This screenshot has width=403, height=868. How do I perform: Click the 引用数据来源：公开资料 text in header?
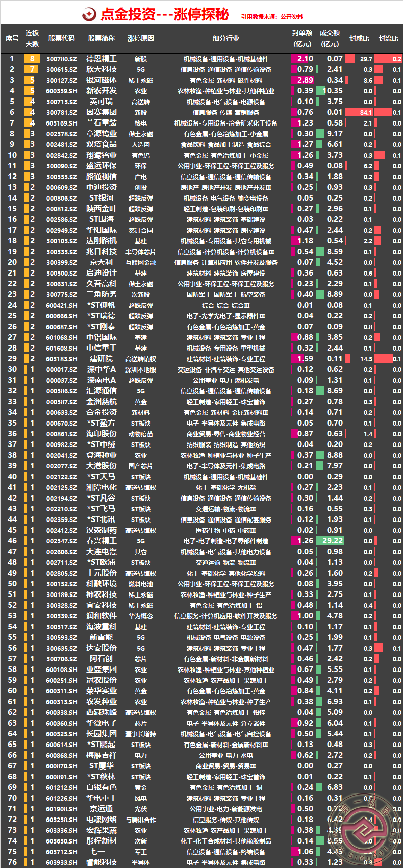[x=272, y=17]
